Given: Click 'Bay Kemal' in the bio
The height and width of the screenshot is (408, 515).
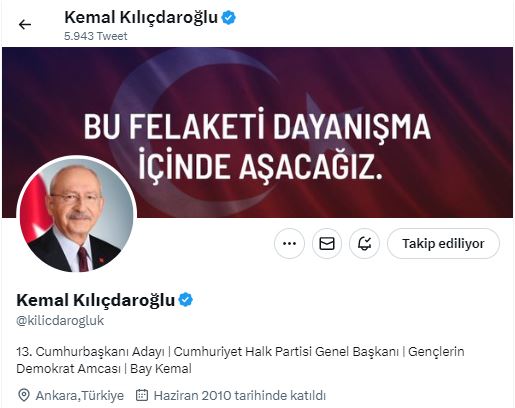Looking at the screenshot, I should coord(161,369).
